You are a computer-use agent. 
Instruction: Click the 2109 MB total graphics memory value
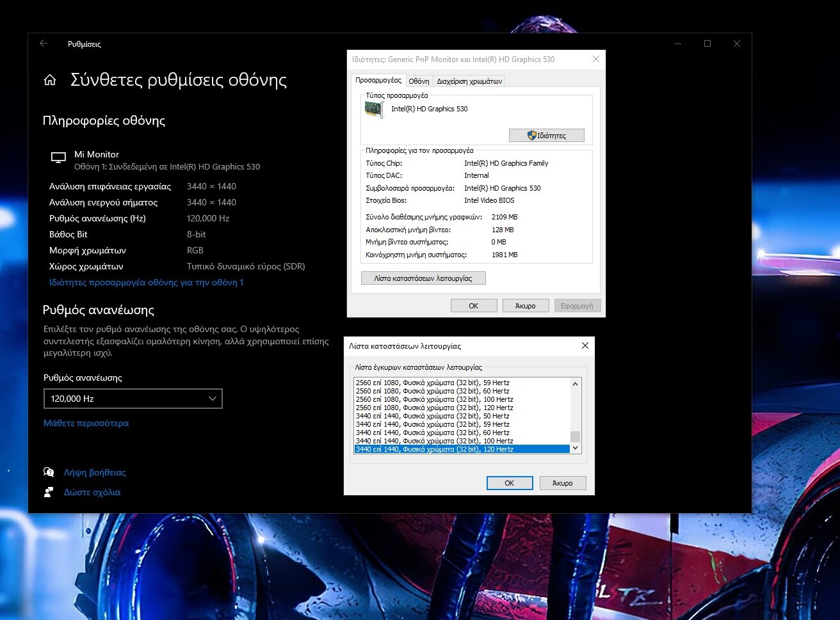point(505,217)
